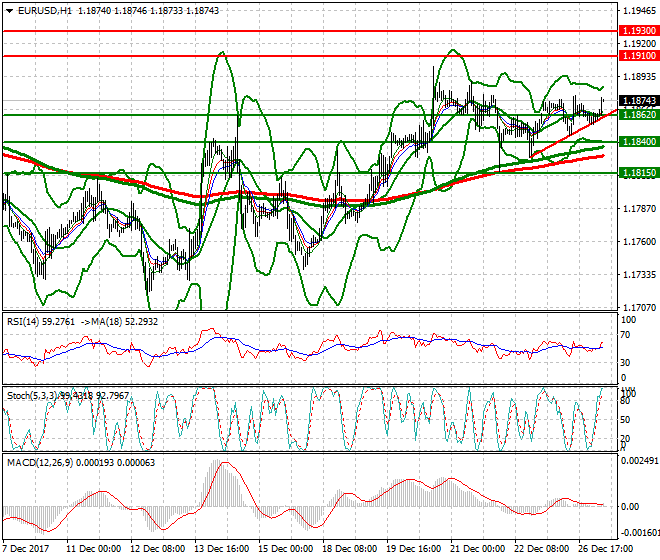Select the red 1.19300 price level label
Image resolution: width=660 pixels, height=560 pixels.
[639, 31]
